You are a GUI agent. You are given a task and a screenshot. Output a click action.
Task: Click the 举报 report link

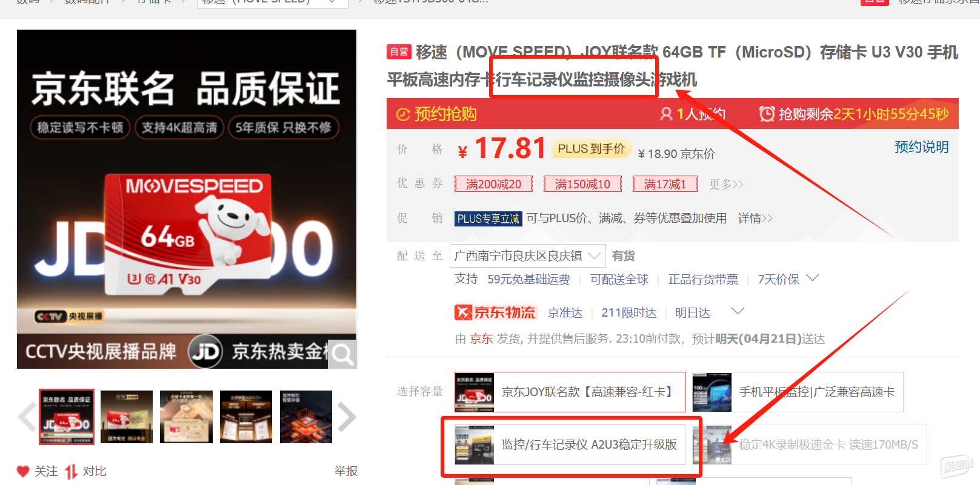tap(346, 471)
